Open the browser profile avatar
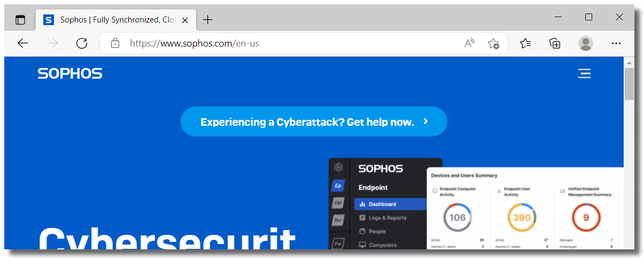The height and width of the screenshot is (259, 644). 586,43
